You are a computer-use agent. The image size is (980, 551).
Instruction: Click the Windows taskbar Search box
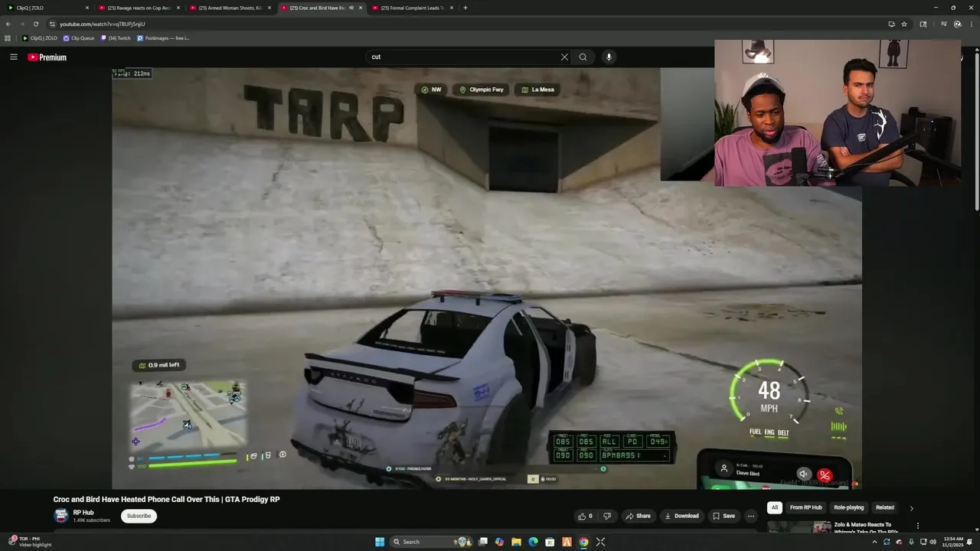coord(431,542)
